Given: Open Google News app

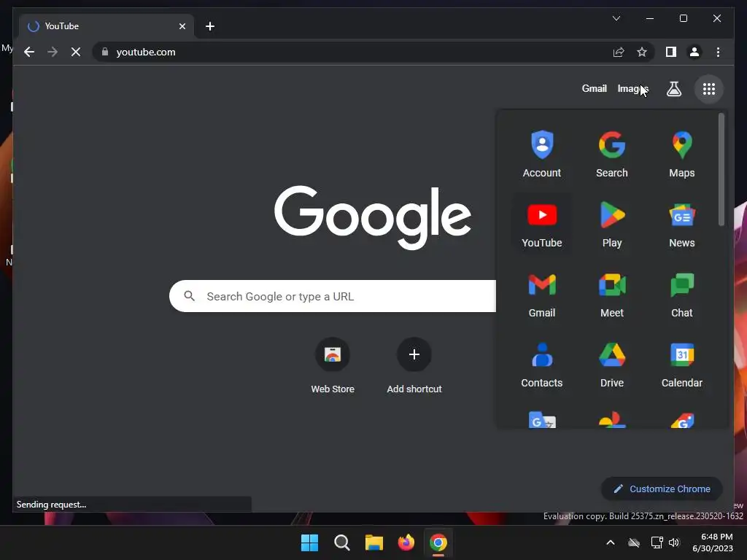Looking at the screenshot, I should tap(682, 224).
